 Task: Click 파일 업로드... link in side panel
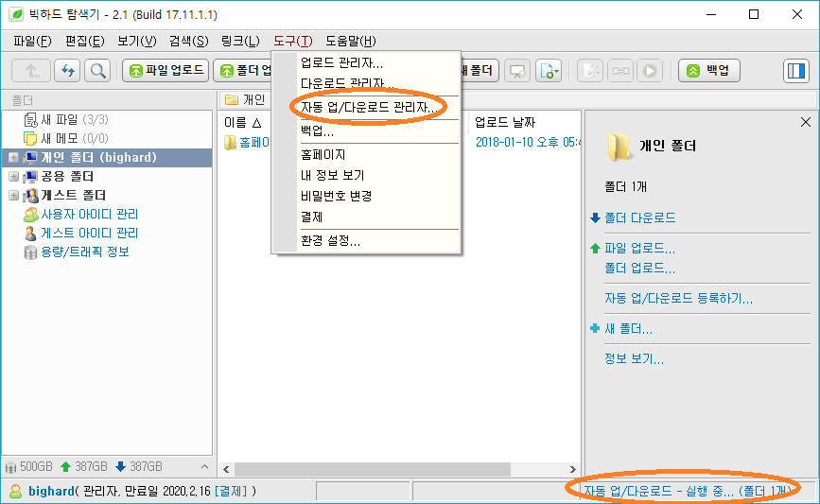639,249
